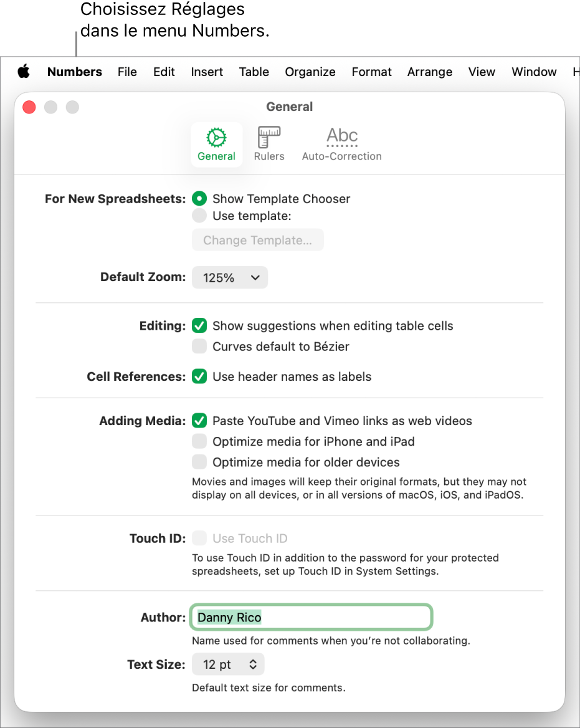Open the Text Size 12 pt popup
The image size is (580, 728).
228,664
